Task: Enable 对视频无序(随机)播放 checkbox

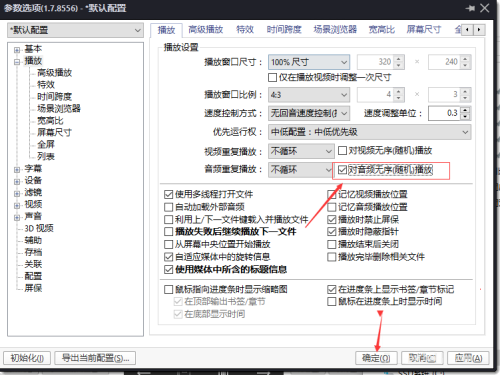Action: [x=342, y=151]
